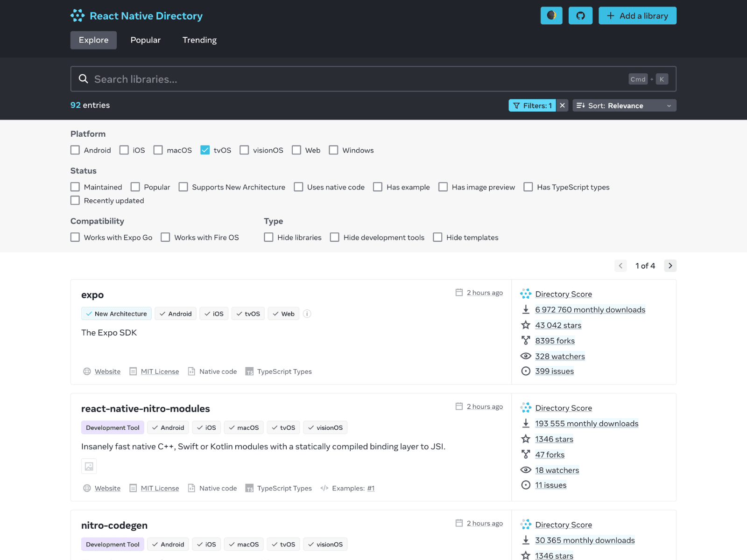This screenshot has width=747, height=560.
Task: Clear active filters with the X icon
Action: (563, 105)
